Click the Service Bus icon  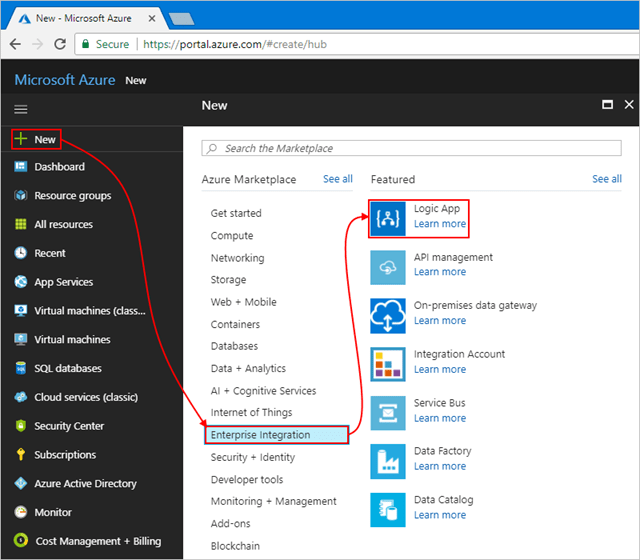tap(388, 413)
